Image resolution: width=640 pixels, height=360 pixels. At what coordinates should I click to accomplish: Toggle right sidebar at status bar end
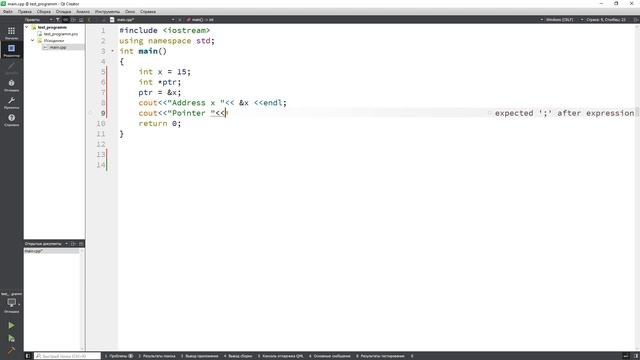(636, 356)
